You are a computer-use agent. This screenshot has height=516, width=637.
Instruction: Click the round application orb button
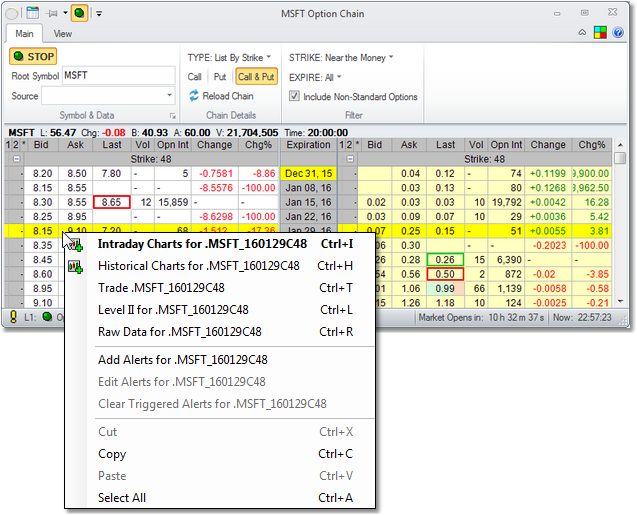pos(11,13)
